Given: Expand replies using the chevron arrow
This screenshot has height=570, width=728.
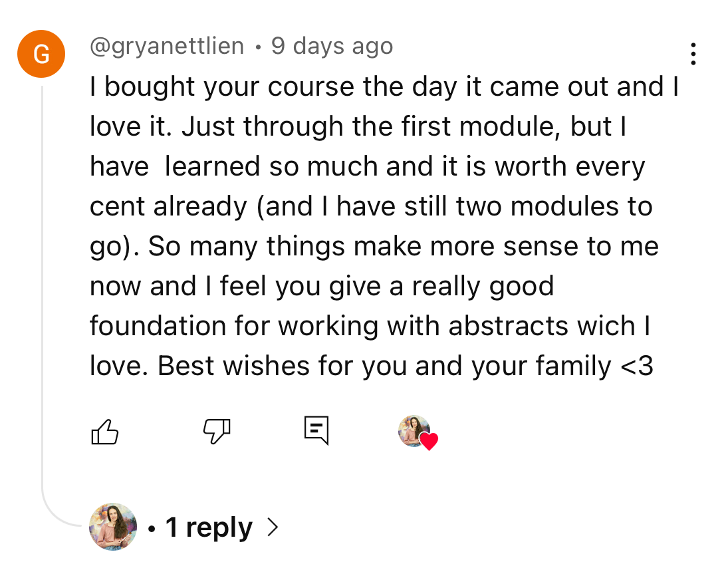Looking at the screenshot, I should tap(271, 527).
